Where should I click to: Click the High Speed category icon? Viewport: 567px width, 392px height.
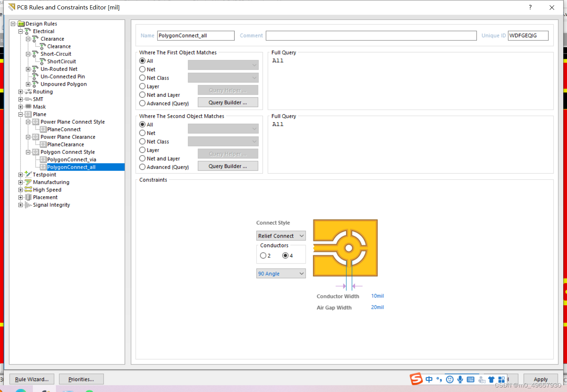tap(28, 190)
